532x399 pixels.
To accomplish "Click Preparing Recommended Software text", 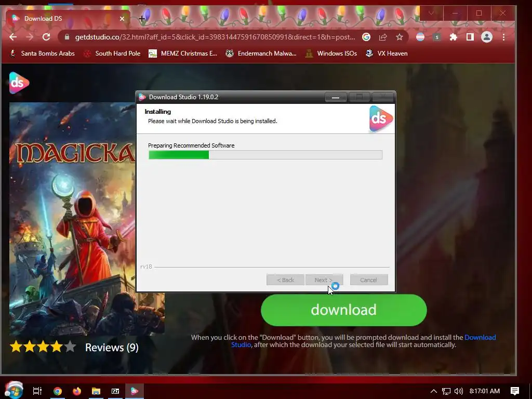I will [x=191, y=145].
